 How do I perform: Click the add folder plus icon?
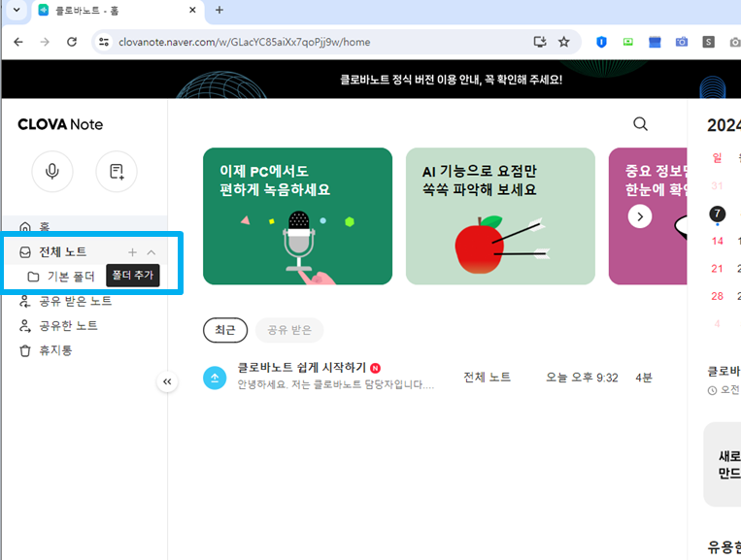132,252
